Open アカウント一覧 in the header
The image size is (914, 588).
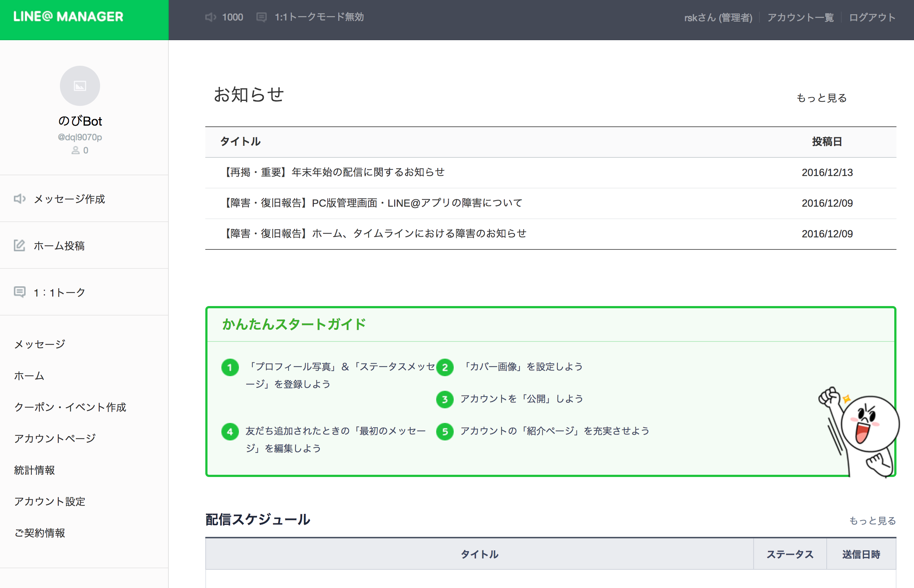(800, 18)
